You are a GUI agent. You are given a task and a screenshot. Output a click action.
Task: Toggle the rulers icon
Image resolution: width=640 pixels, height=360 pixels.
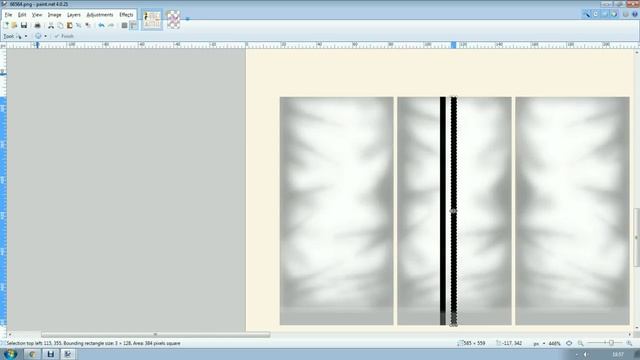click(x=133, y=25)
